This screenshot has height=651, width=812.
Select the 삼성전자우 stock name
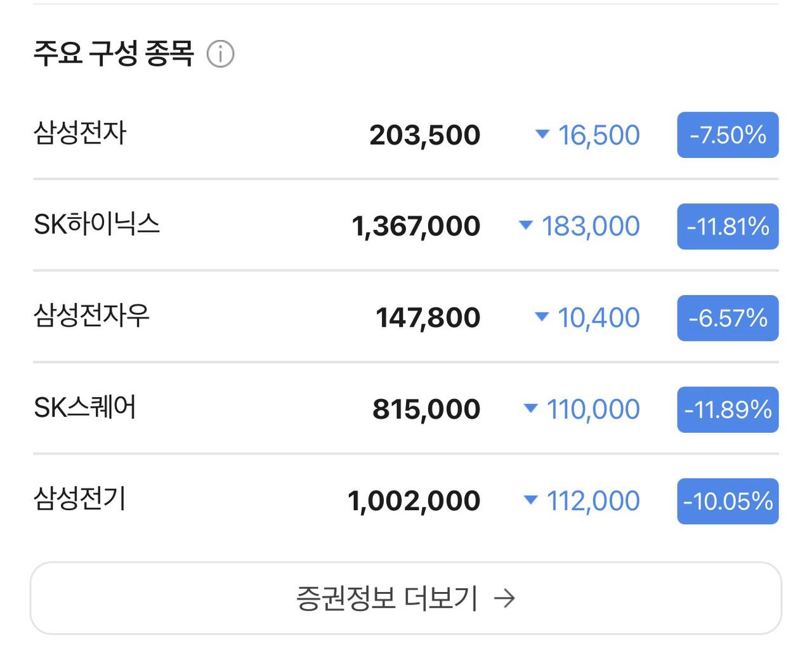[x=91, y=316]
